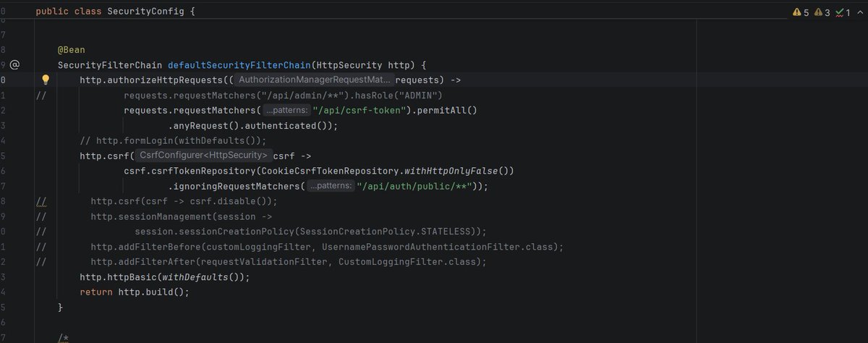Click the SecurityConfig class name
The width and height of the screenshot is (868, 343).
(147, 12)
